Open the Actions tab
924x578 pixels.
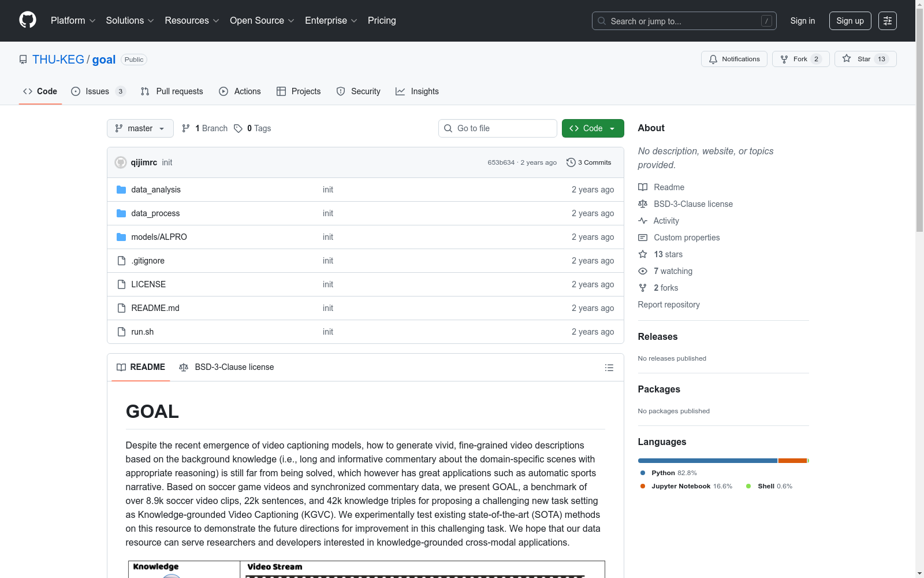(240, 91)
